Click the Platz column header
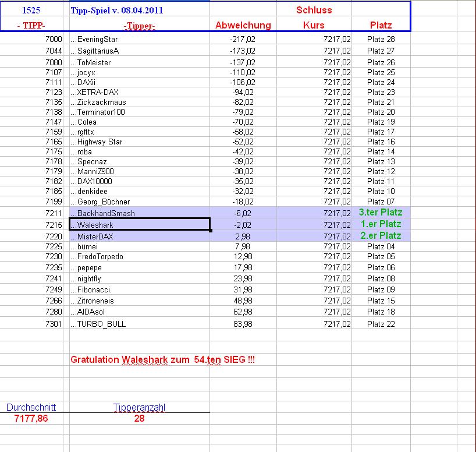The image size is (476, 452). point(381,25)
